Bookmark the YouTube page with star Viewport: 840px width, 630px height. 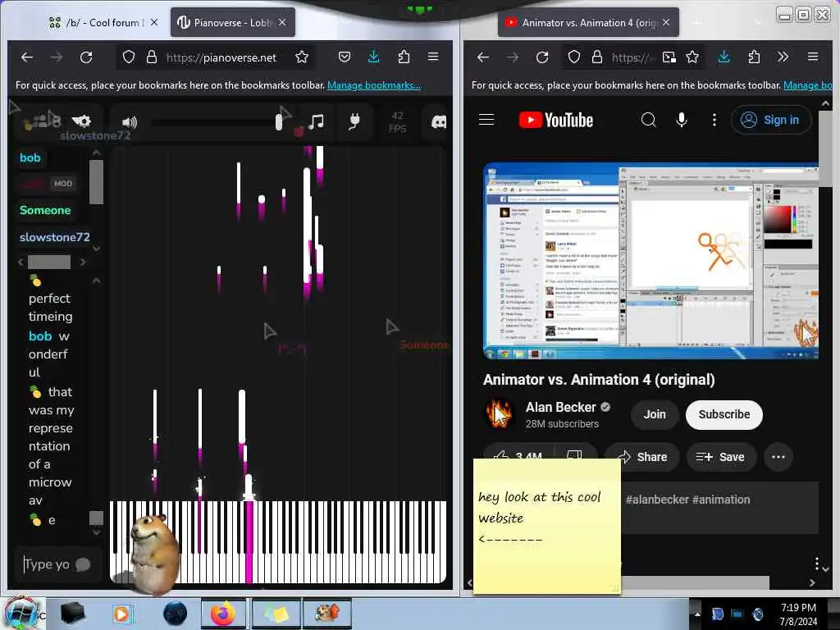pos(692,57)
